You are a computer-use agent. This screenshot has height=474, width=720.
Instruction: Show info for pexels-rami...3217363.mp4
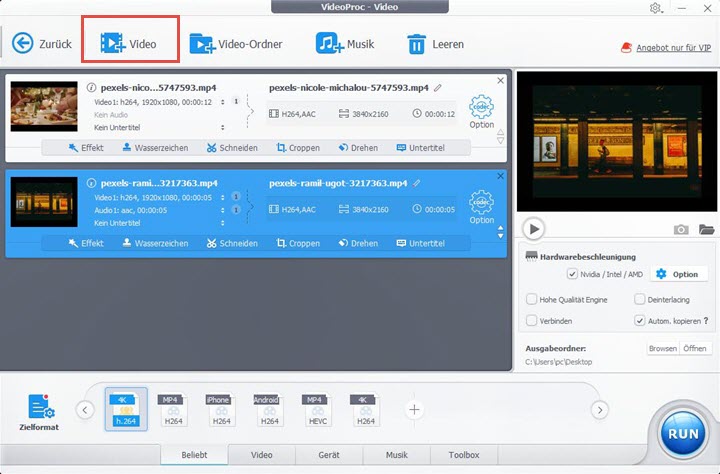[x=91, y=183]
